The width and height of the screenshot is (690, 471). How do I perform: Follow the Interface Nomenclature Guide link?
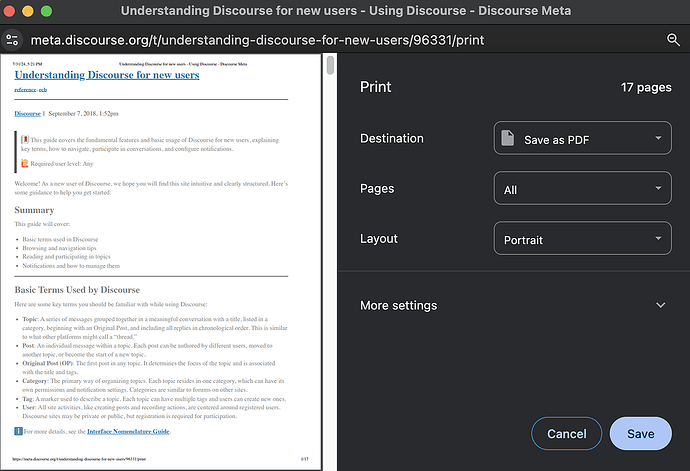(x=127, y=431)
